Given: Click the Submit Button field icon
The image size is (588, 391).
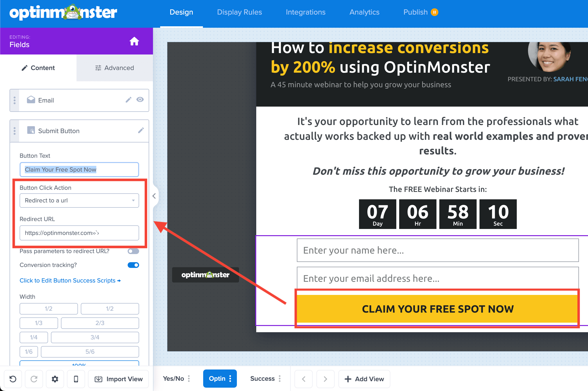Looking at the screenshot, I should pos(31,130).
